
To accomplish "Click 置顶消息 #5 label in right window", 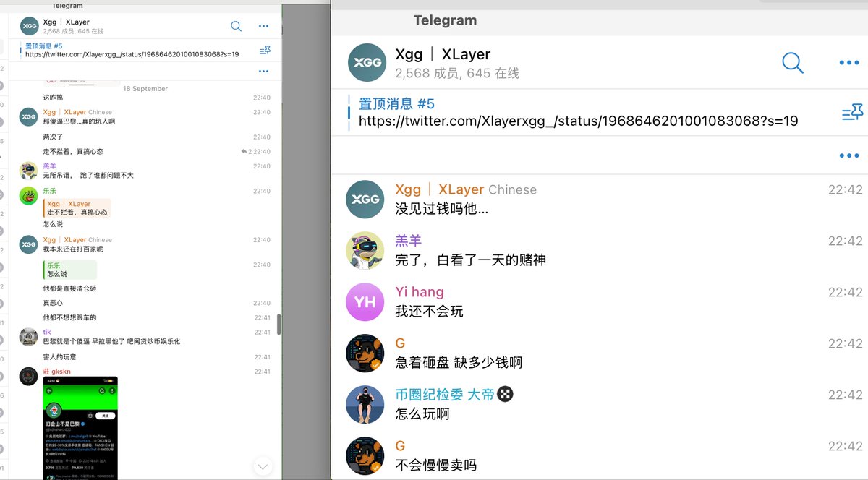I will [x=396, y=104].
